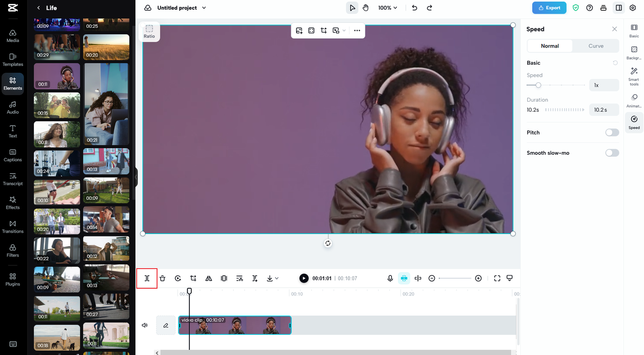Open the Plugins panel
The height and width of the screenshot is (355, 644).
tap(13, 279)
